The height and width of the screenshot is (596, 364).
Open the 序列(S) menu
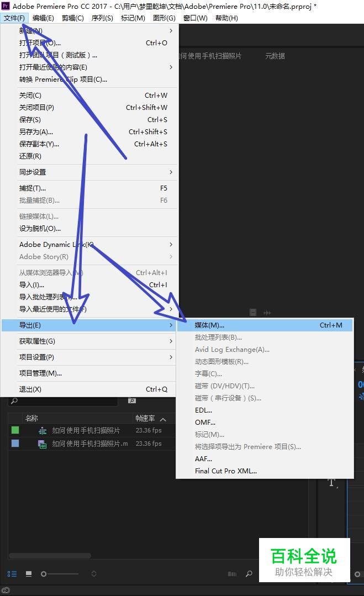click(102, 18)
